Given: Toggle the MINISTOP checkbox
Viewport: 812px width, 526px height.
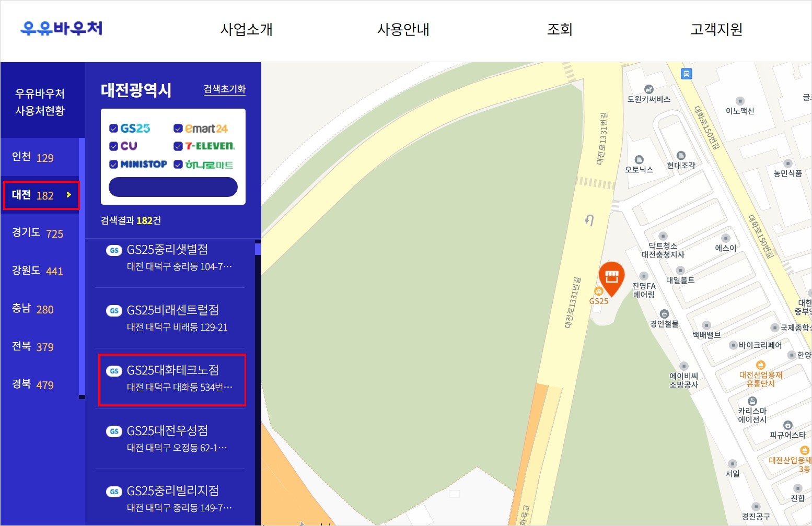Looking at the screenshot, I should point(113,165).
